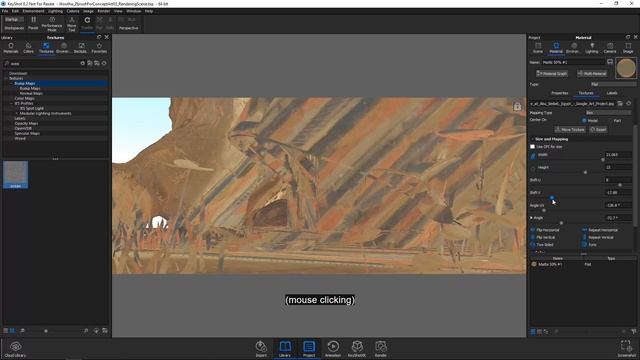The height and width of the screenshot is (360, 640).
Task: Toggle Flip Vertical
Action: click(x=533, y=237)
